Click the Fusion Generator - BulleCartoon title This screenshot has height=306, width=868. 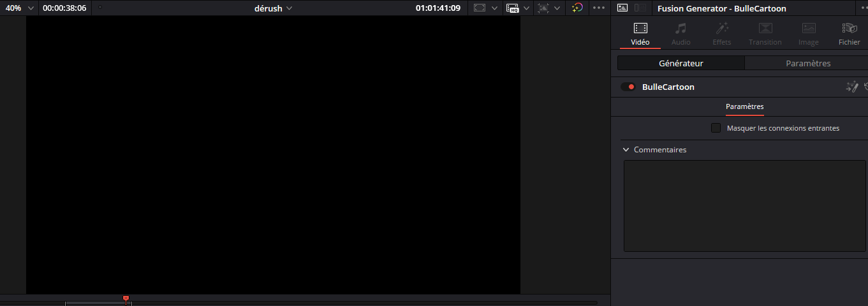click(722, 8)
